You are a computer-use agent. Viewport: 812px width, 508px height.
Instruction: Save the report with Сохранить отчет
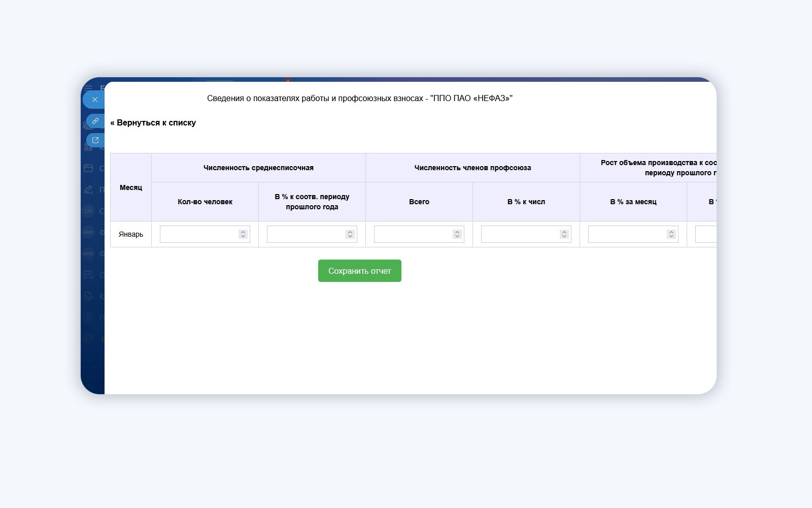tap(360, 271)
